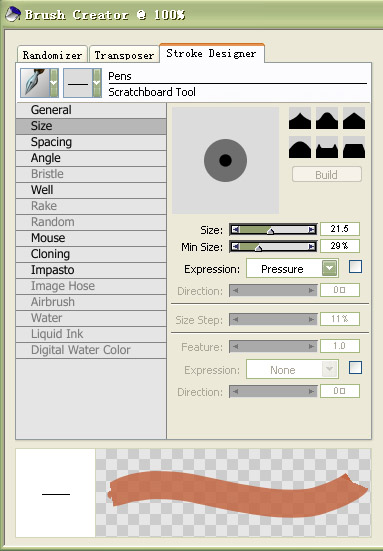This screenshot has height=551, width=383.
Task: Select the flat one-pixel edge tip profile
Action: [x=354, y=147]
